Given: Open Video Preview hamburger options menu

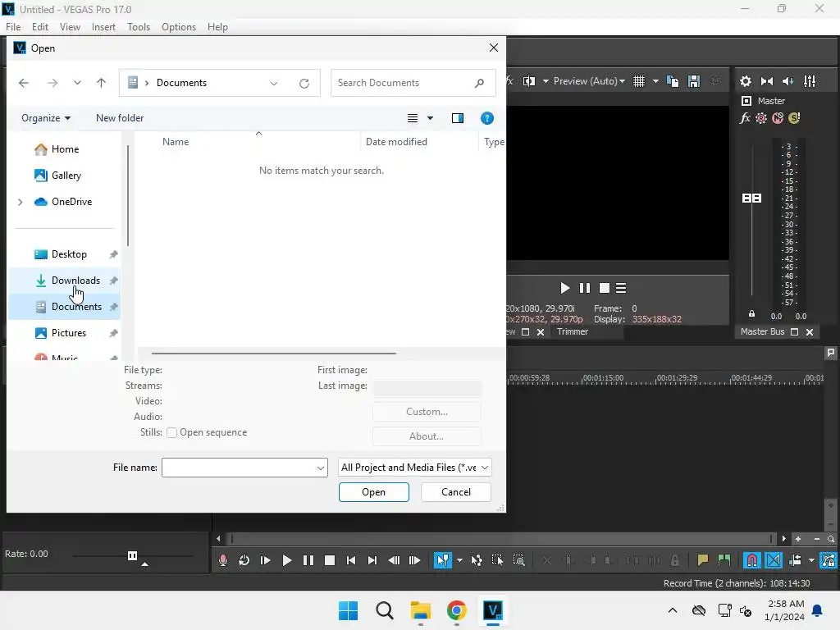Looking at the screenshot, I should pyautogui.click(x=621, y=288).
